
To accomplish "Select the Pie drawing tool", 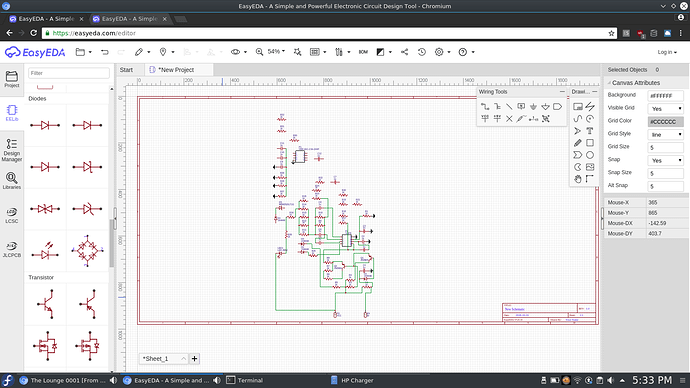I will tap(578, 167).
